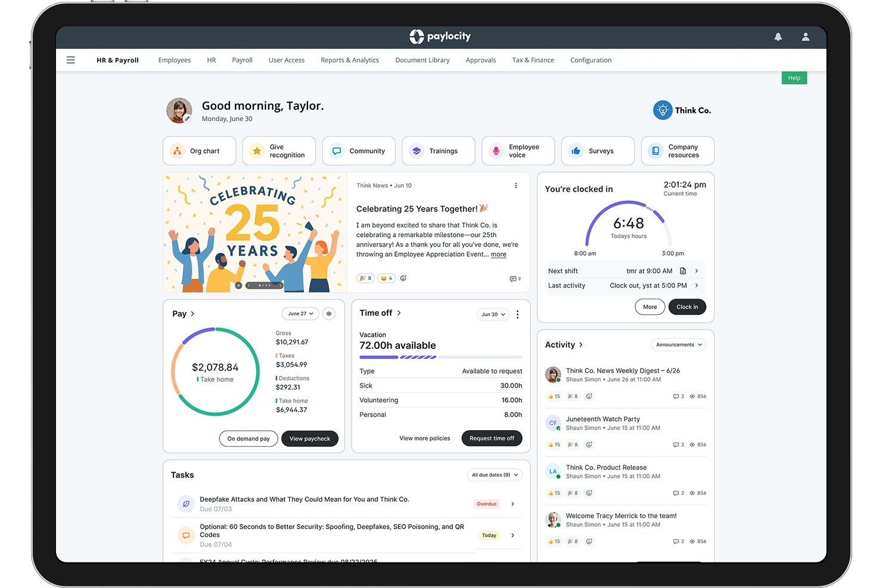Like the Weekly Digest post
Image resolution: width=882 pixels, height=588 pixels.
(554, 396)
